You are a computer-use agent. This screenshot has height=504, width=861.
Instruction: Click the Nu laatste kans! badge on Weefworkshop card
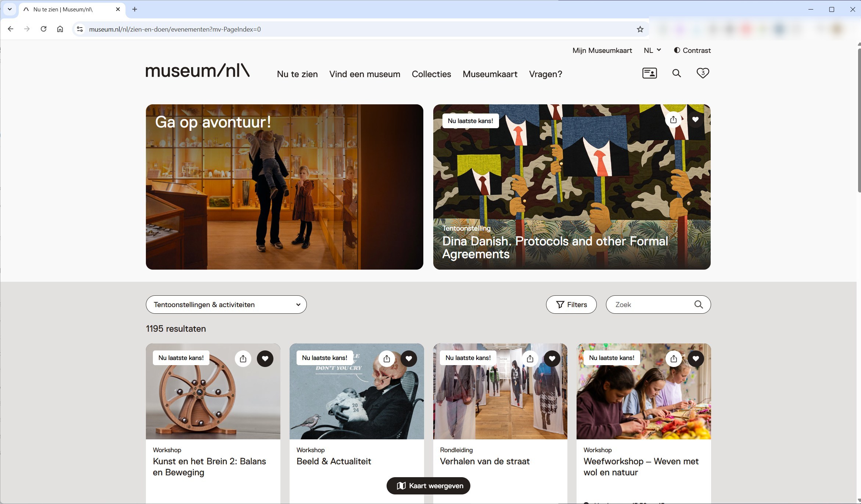click(x=611, y=358)
